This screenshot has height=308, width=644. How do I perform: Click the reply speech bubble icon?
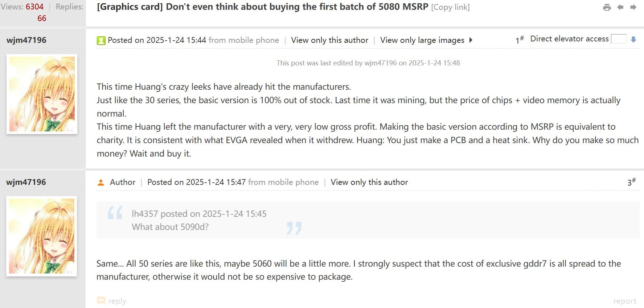tap(101, 301)
